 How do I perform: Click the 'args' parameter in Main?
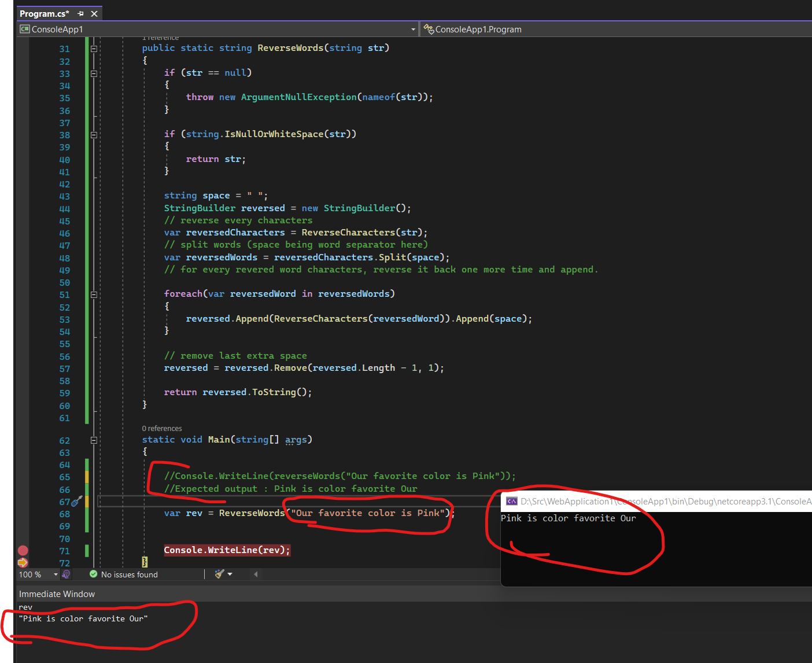click(x=296, y=440)
